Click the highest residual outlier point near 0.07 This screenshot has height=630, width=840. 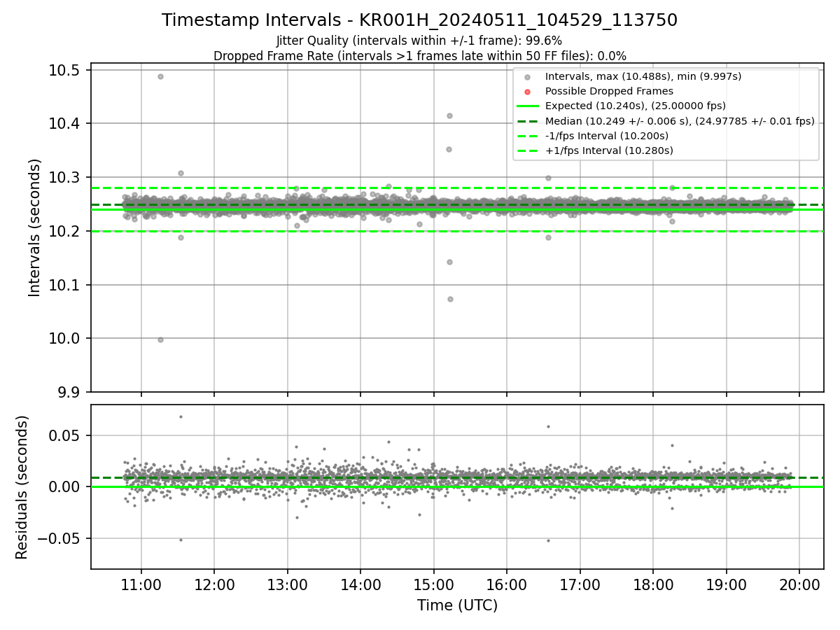(x=181, y=416)
